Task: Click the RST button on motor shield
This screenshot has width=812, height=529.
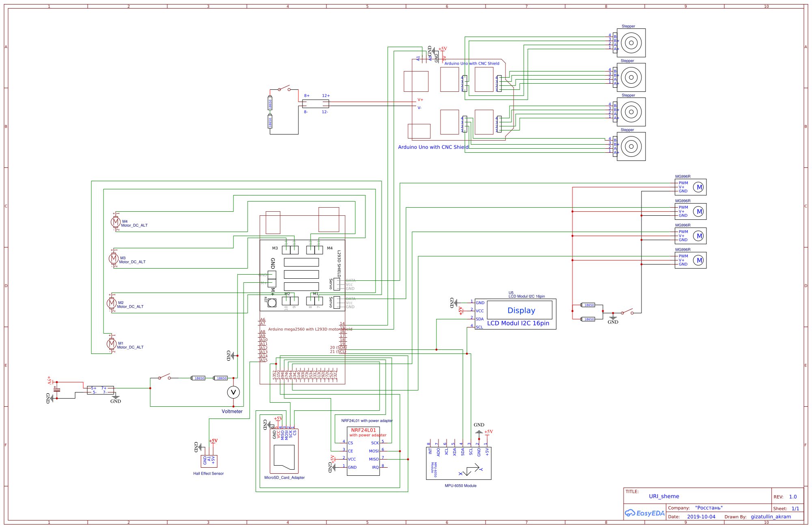Action: pyautogui.click(x=272, y=302)
